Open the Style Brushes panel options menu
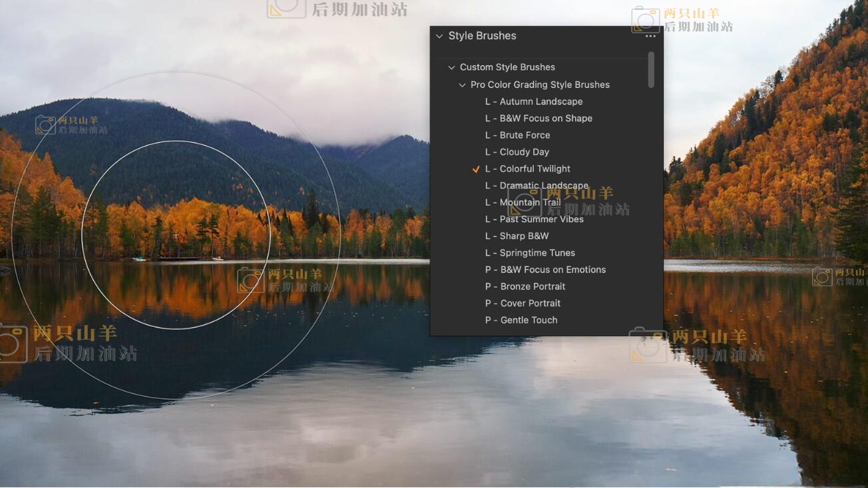 pyautogui.click(x=650, y=37)
